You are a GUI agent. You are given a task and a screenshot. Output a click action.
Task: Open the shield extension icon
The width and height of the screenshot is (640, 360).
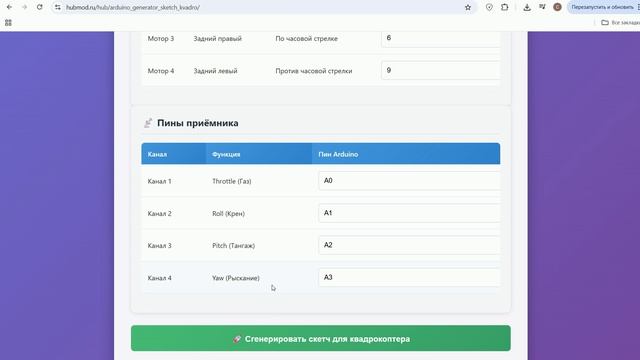(x=489, y=7)
